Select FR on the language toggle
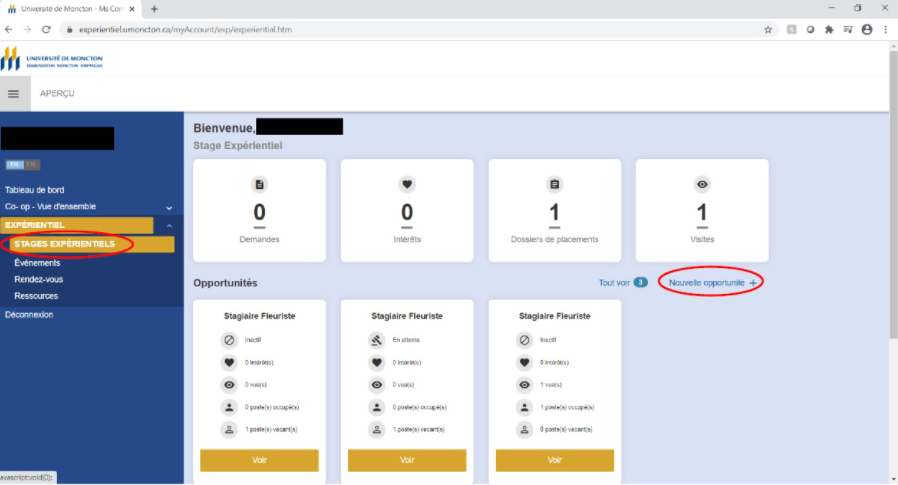 coord(14,164)
